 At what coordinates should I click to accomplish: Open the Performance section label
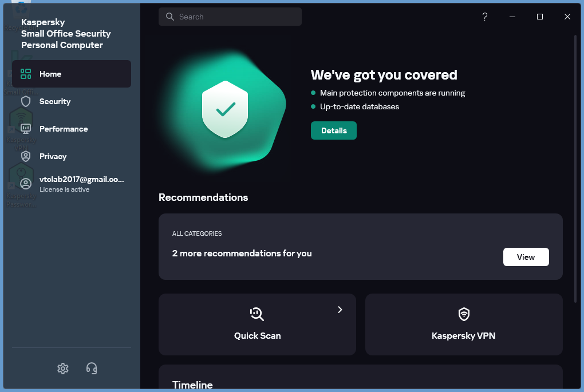[64, 129]
